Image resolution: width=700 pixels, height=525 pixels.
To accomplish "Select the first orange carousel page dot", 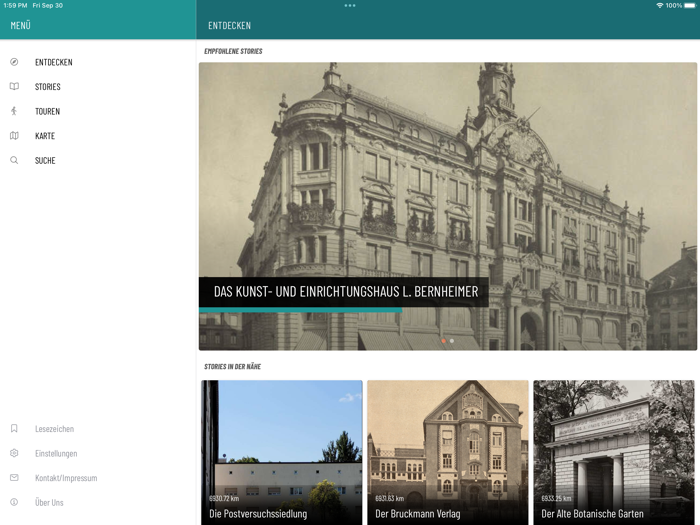I will (443, 341).
